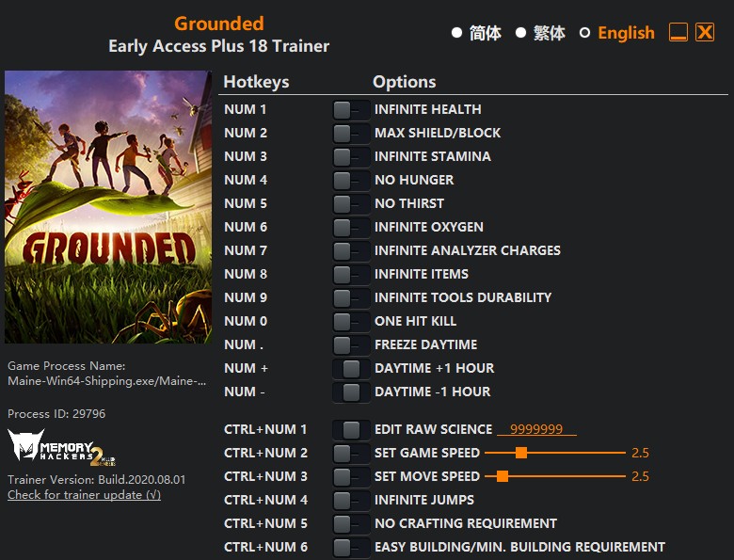This screenshot has height=560, width=734.
Task: Click the Game Speed slider handle
Action: (521, 453)
